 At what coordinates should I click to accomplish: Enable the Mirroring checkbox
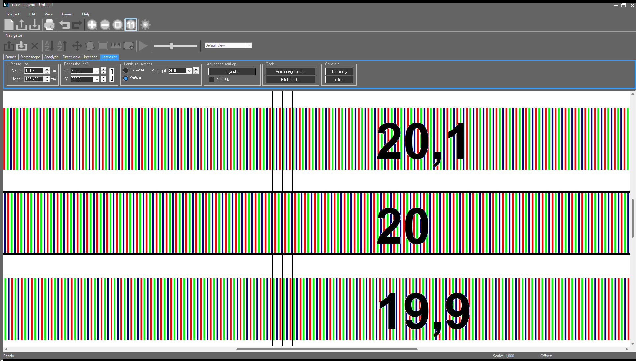tap(212, 79)
